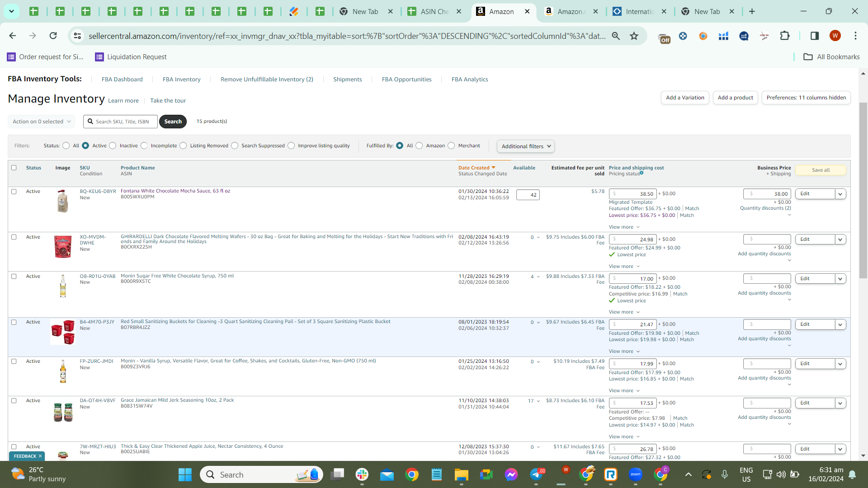Open Preferences: 11 columns hidden
This screenshot has height=488, width=868.
coord(806,98)
